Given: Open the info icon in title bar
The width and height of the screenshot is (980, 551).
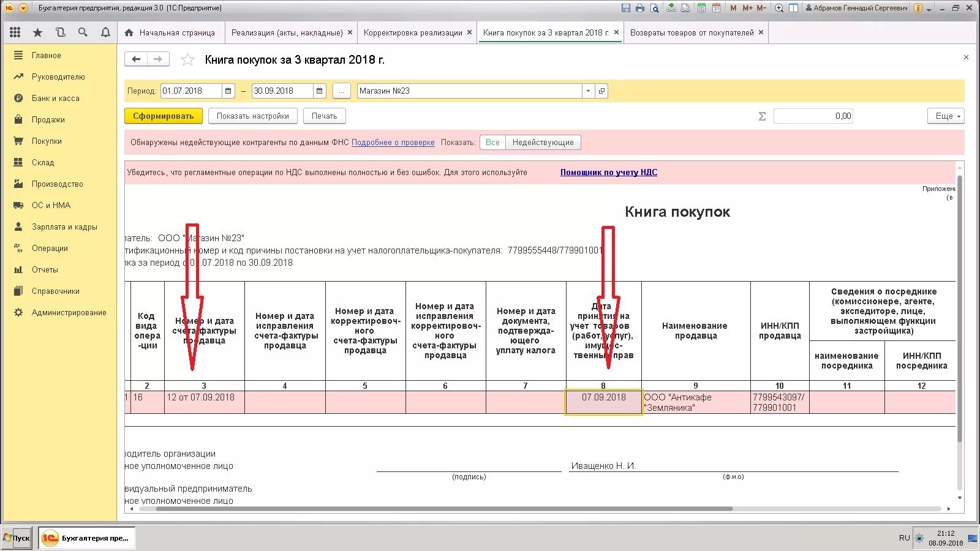Looking at the screenshot, I should pos(918,8).
